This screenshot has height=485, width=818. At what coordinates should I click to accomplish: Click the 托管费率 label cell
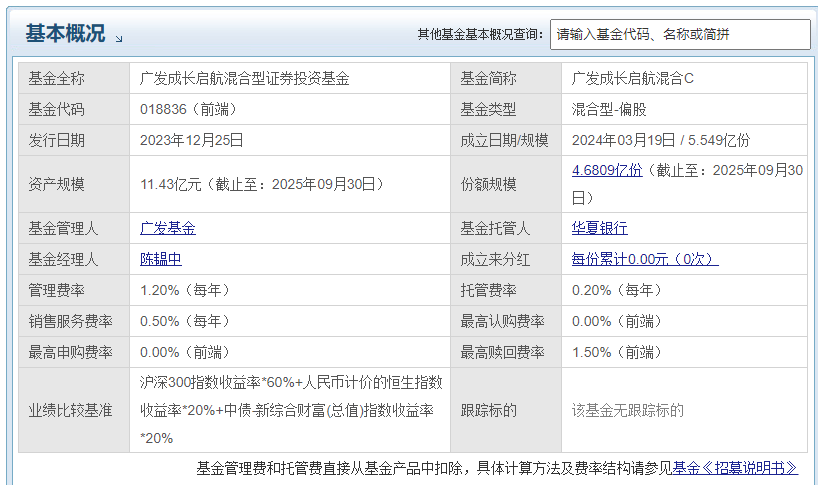(506, 290)
